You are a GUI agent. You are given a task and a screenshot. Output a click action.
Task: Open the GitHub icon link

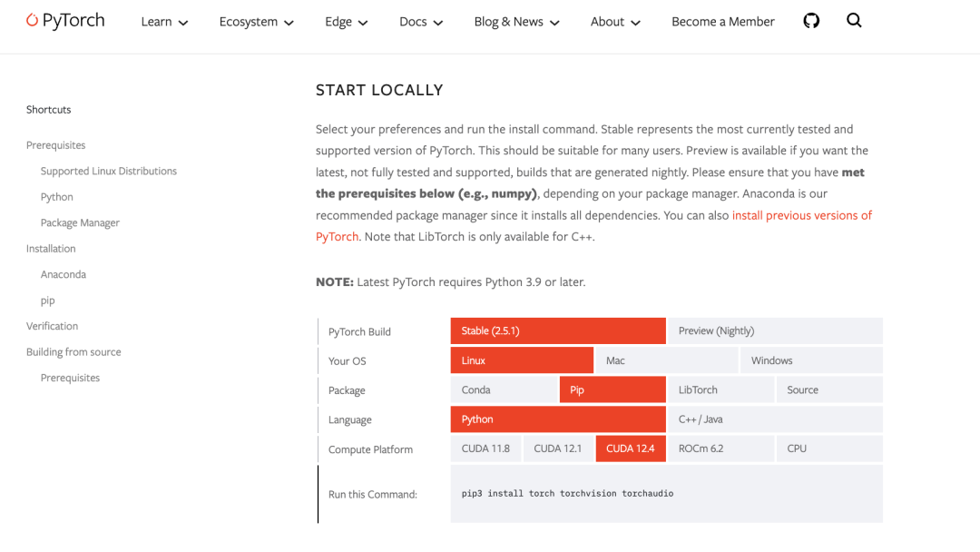coord(811,21)
